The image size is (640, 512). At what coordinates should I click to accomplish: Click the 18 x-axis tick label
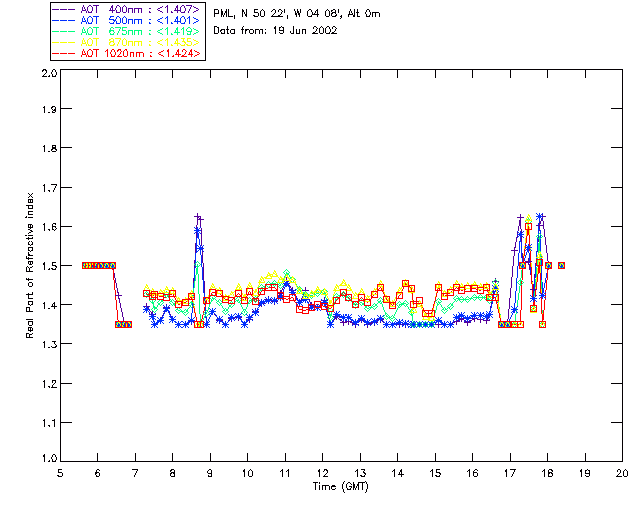coord(547,473)
